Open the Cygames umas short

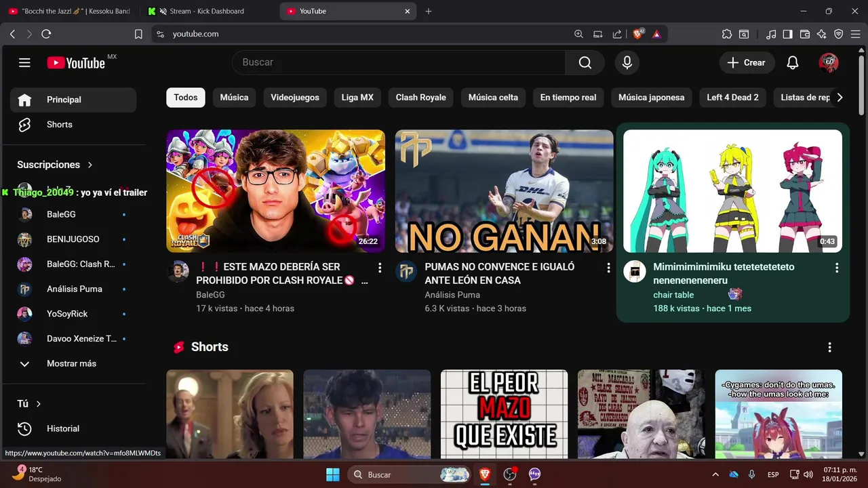[778, 414]
